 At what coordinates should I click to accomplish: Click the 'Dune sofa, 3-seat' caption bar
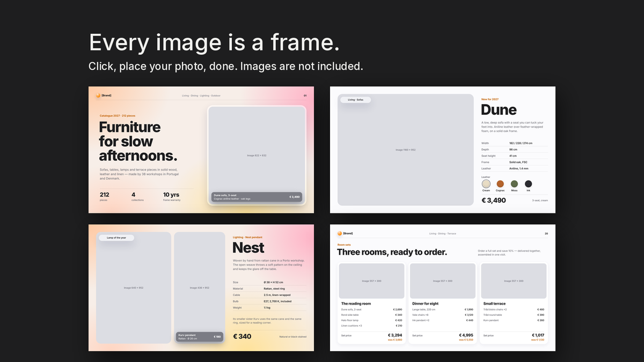coord(257,197)
